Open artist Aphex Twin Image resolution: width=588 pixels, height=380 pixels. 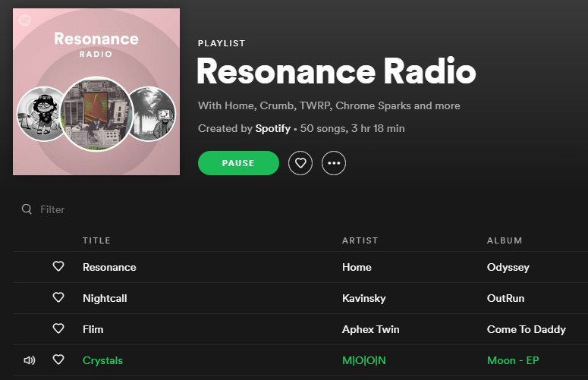point(370,329)
